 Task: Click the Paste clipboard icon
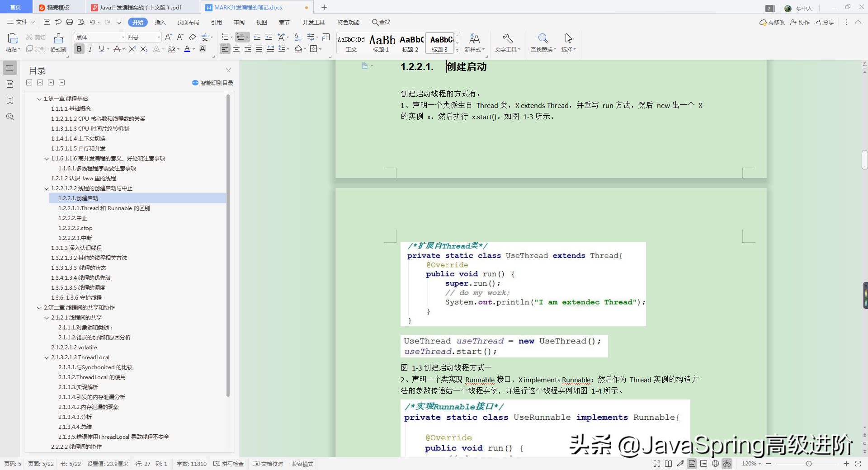pos(13,38)
